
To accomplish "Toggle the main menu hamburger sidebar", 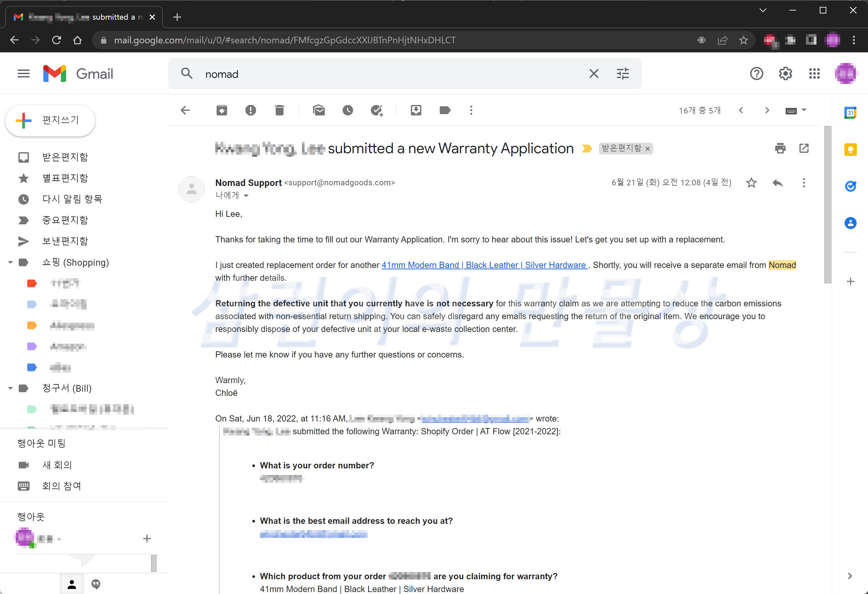I will pos(24,73).
